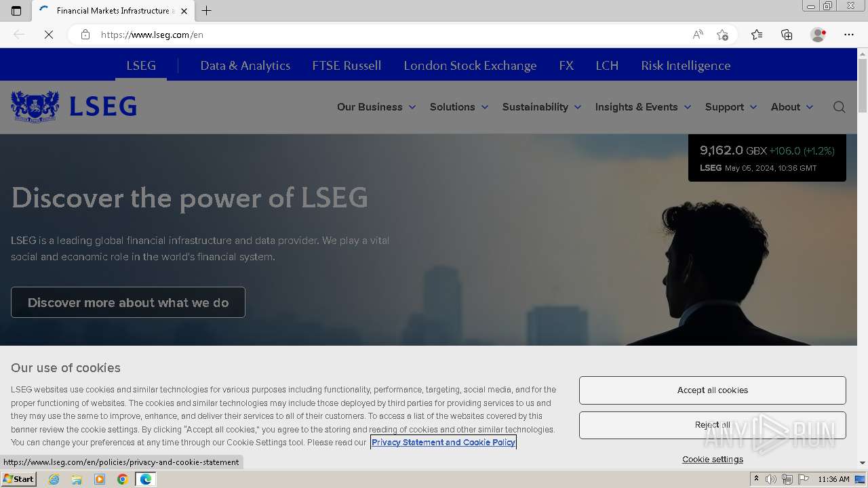Click the scrollbar down arrow
This screenshot has height=488, width=868.
[863, 463]
